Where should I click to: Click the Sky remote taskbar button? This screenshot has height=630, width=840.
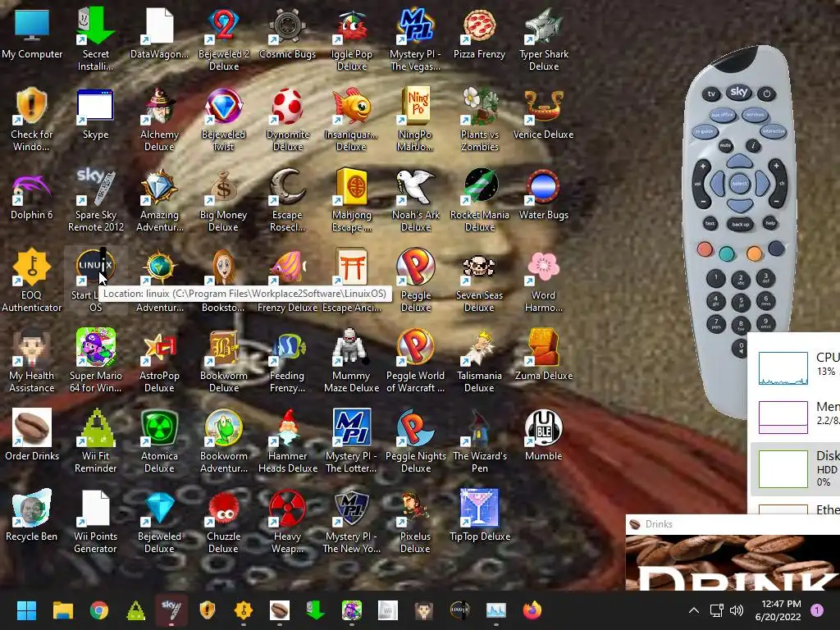tap(171, 610)
